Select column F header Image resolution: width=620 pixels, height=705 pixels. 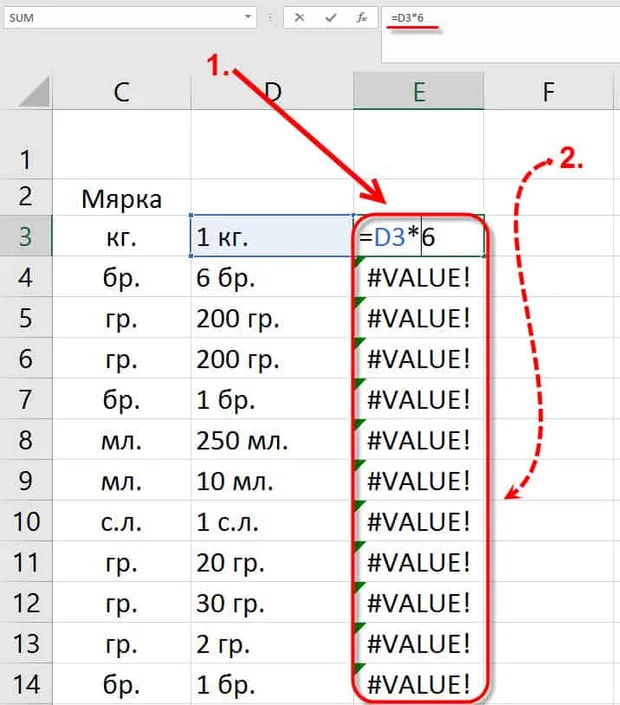click(549, 92)
